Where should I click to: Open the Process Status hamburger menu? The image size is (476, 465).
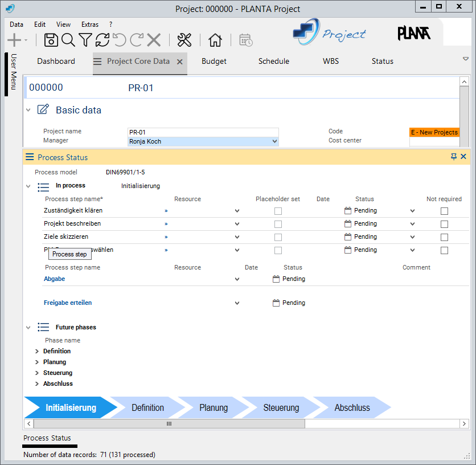point(30,157)
